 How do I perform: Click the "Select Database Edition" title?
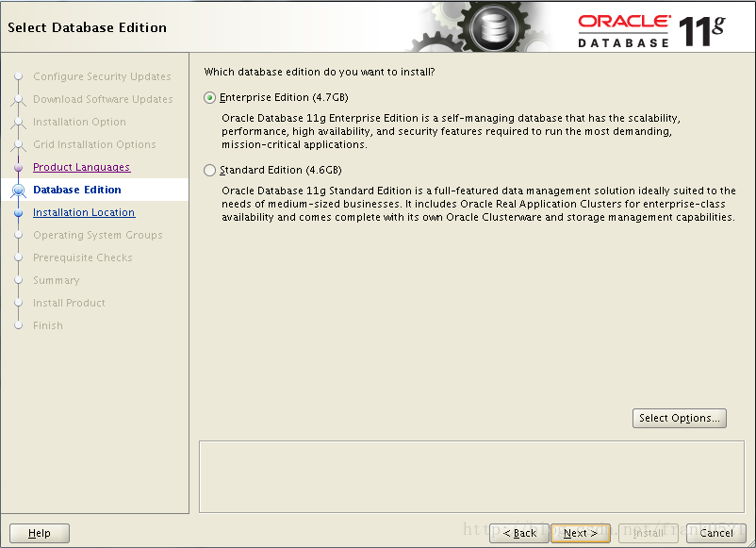(x=88, y=27)
